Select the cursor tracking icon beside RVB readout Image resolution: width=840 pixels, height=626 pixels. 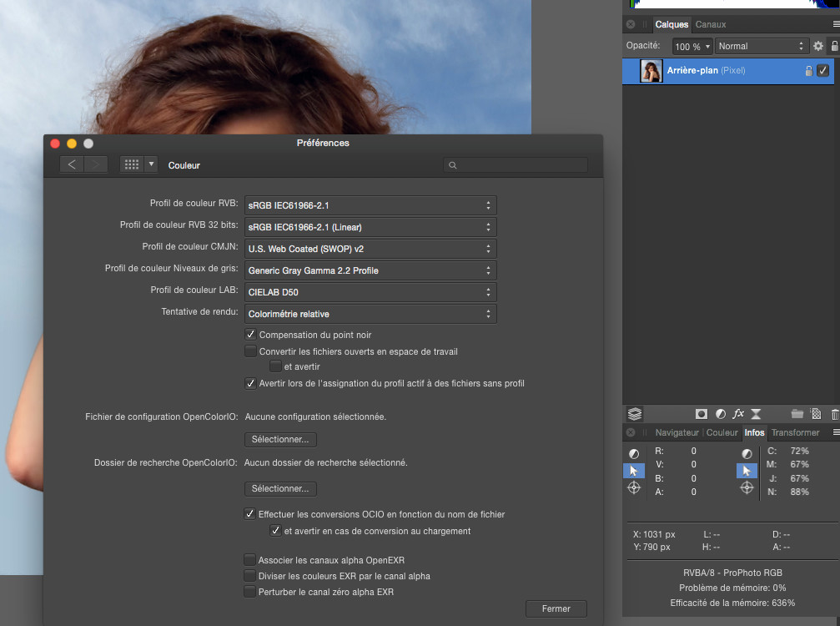[634, 471]
